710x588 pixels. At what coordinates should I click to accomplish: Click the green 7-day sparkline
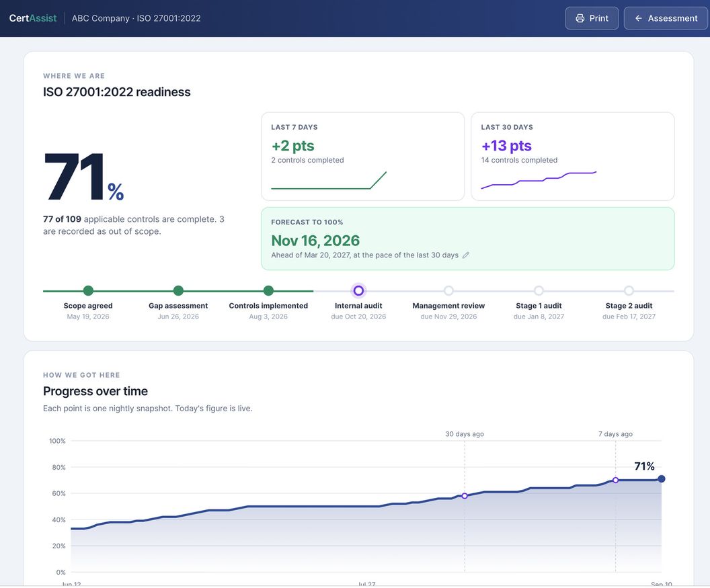329,180
